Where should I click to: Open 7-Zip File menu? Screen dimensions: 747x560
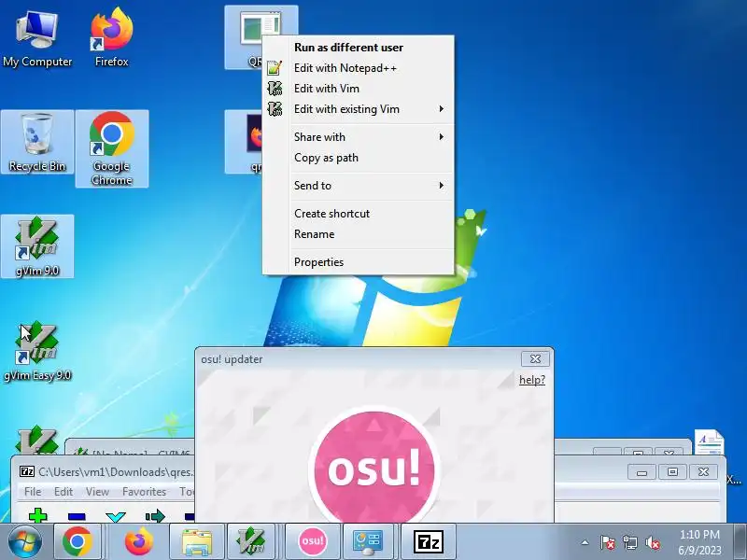[33, 492]
